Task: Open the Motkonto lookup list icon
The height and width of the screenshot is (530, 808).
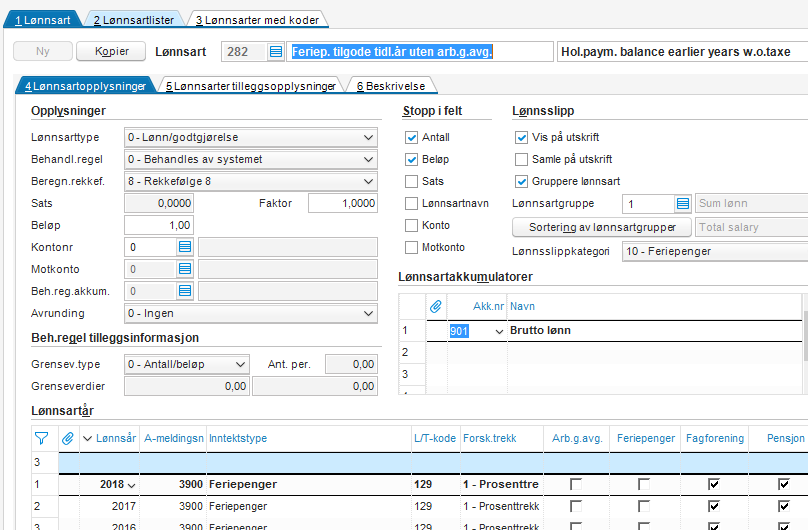Action: click(185, 269)
